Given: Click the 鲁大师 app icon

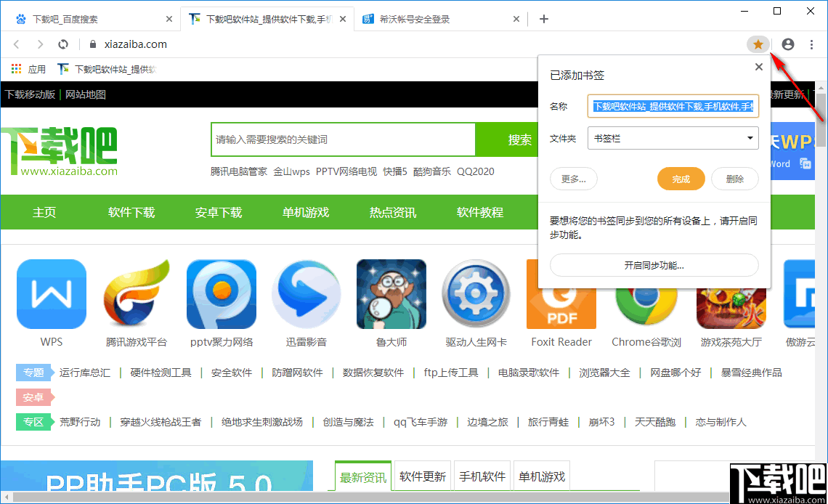Looking at the screenshot, I should point(391,294).
